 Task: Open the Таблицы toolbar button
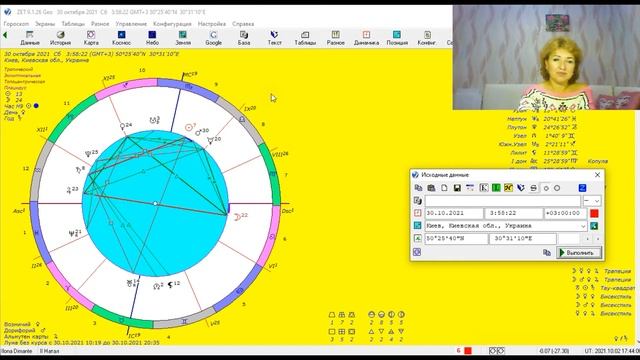305,38
